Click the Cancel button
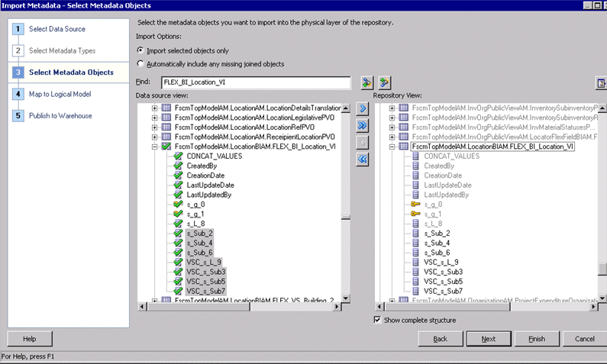 tap(585, 339)
